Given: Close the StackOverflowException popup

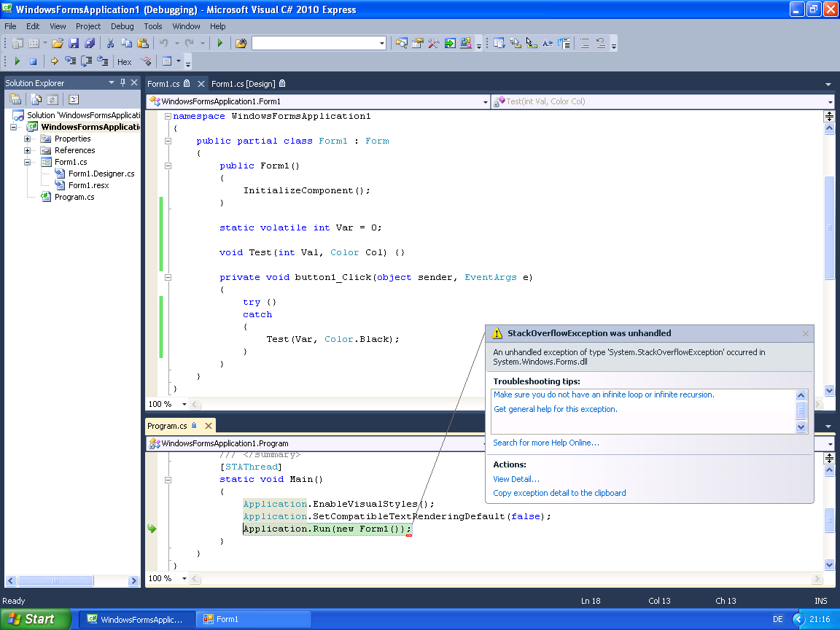Looking at the screenshot, I should 805,333.
